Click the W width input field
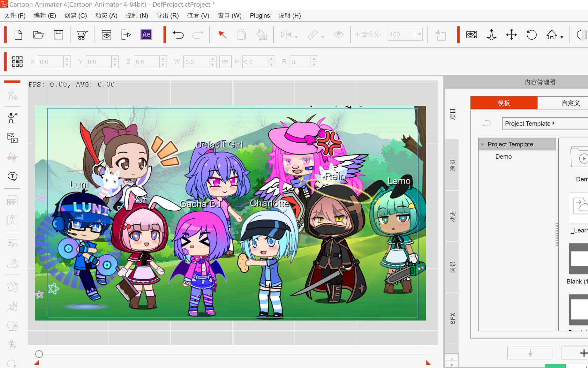Image resolution: width=588 pixels, height=368 pixels. tap(196, 62)
